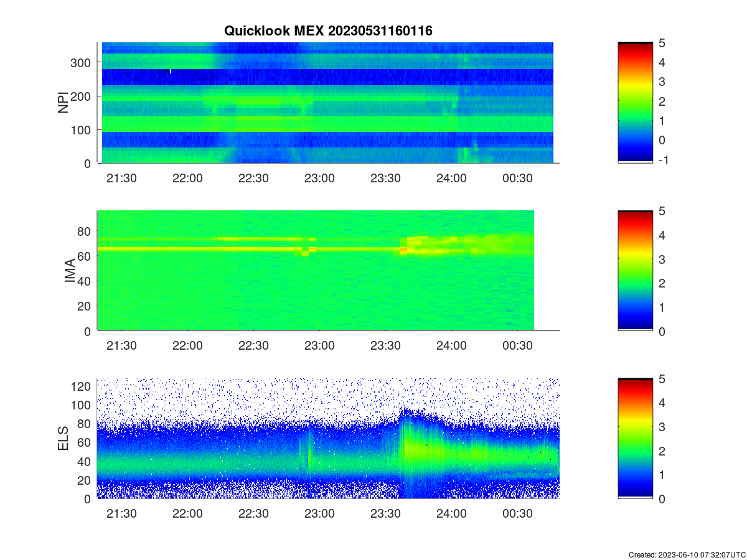The width and height of the screenshot is (747, 560).
Task: Click the 21:30 tick label under the NPI plot
Action: click(x=121, y=178)
